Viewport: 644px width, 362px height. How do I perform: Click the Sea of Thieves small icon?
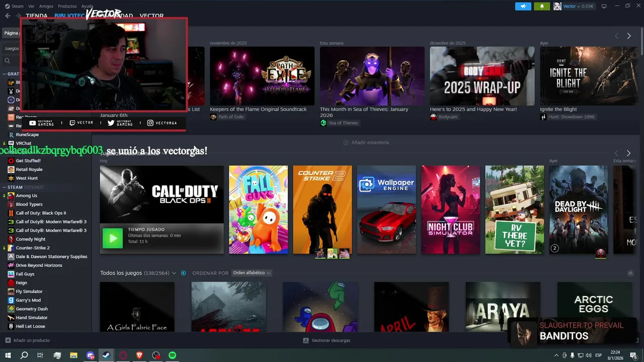pos(324,123)
